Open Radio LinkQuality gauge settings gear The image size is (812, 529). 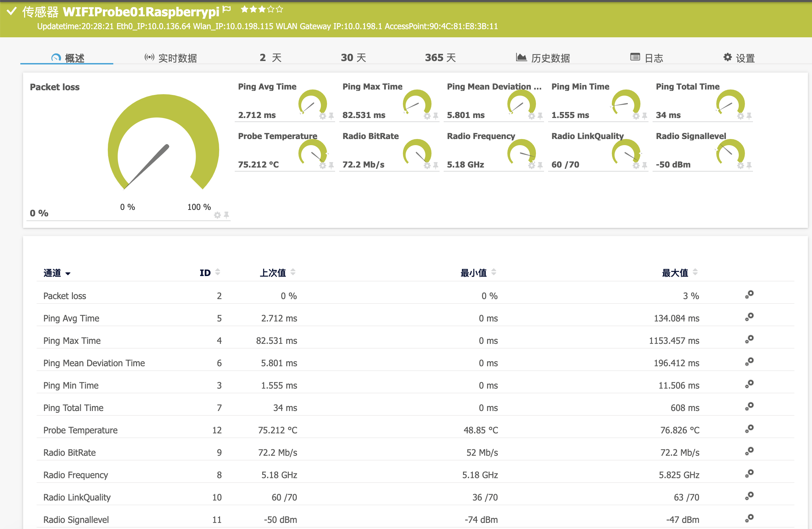[x=636, y=165]
